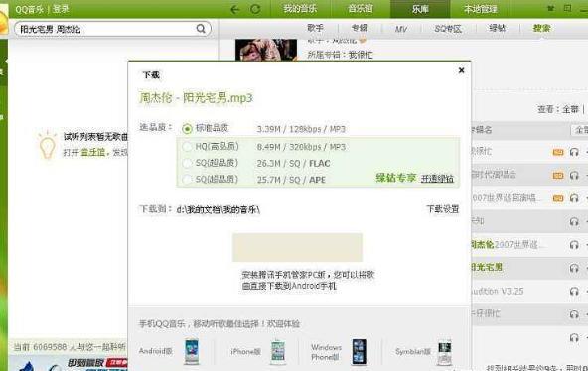This screenshot has width=588, height=371.
Task: Click the 3.39M / 128kbps / MP3 text
Action: point(301,129)
